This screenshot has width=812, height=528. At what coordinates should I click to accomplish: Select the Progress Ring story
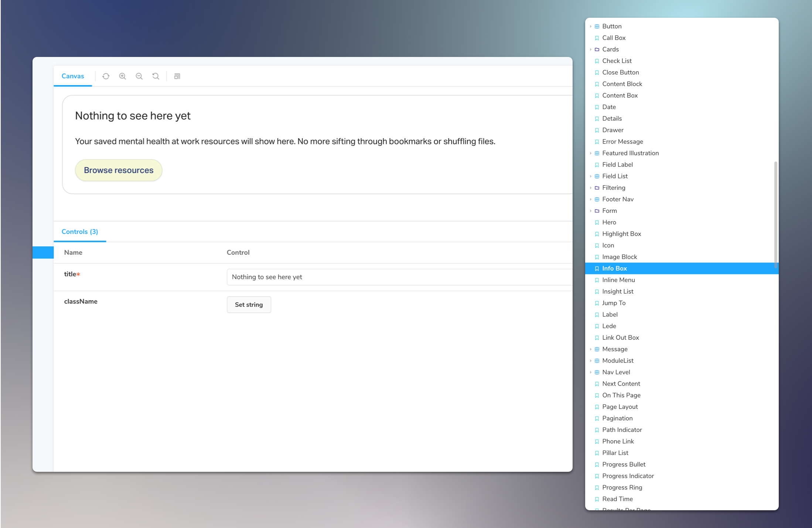pyautogui.click(x=622, y=488)
